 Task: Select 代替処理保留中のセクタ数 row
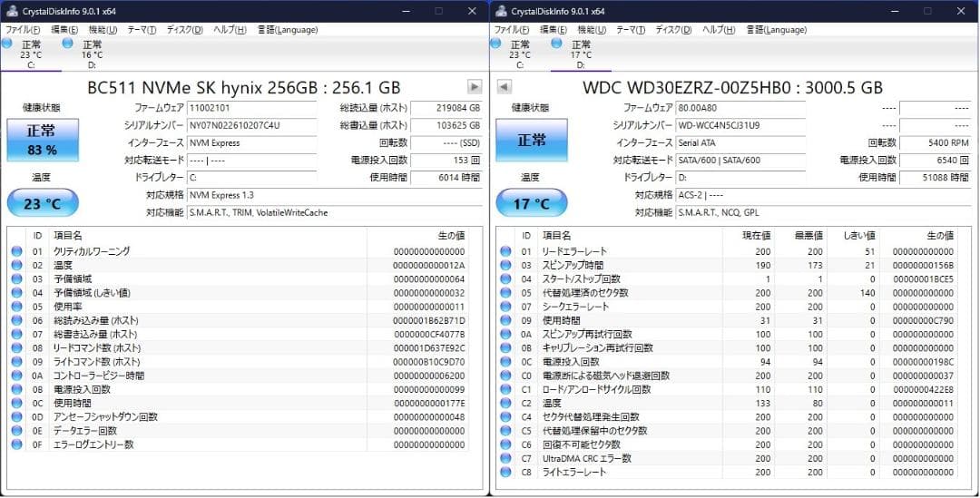(x=728, y=431)
